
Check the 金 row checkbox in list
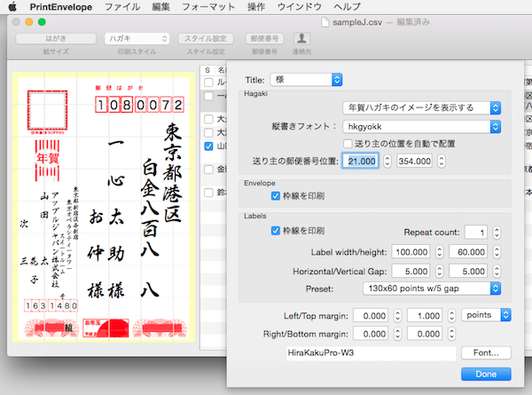coord(208,169)
